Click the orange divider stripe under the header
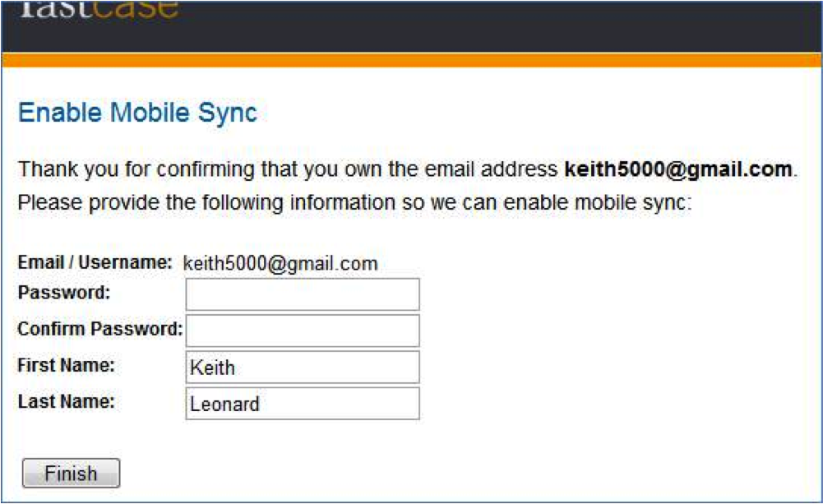This screenshot has height=504, width=823. [411, 60]
